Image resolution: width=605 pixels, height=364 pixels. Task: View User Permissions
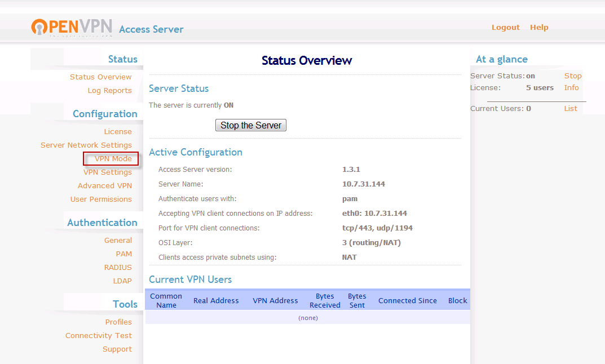(x=101, y=199)
